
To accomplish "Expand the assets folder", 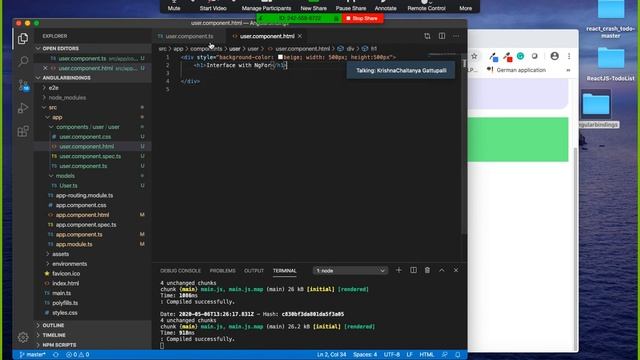I will coord(60,254).
